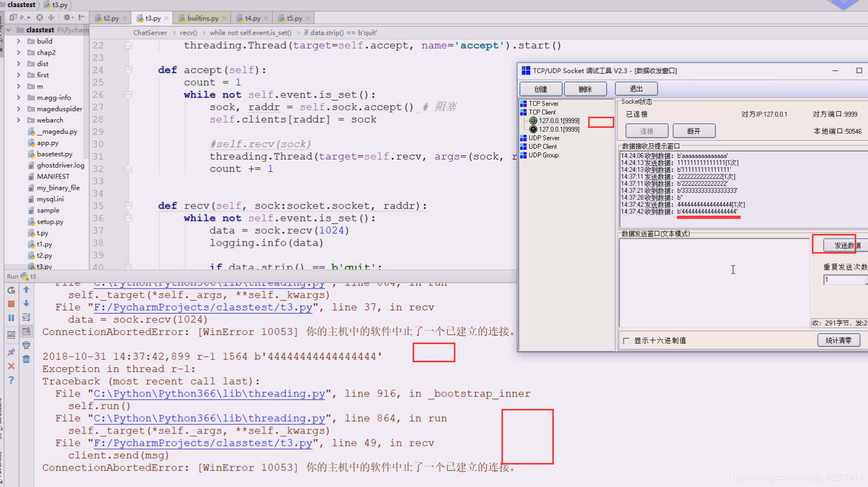Open Run panel help
Image resolution: width=868 pixels, height=487 pixels.
coord(11,380)
